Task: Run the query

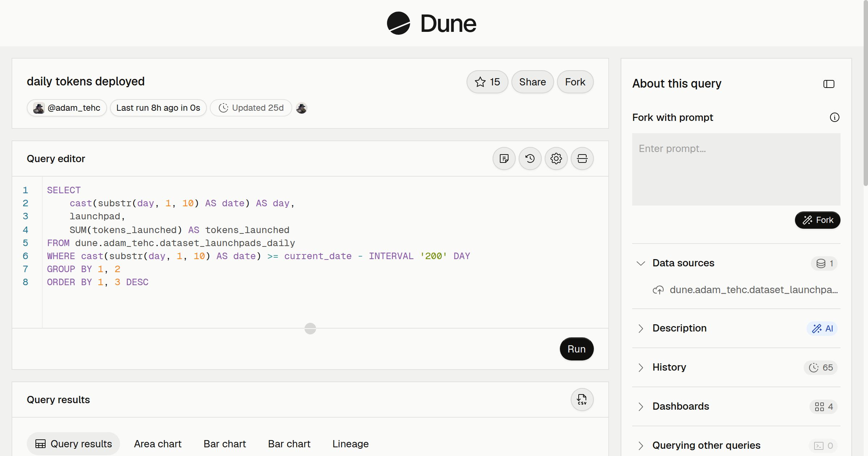Action: tap(576, 349)
